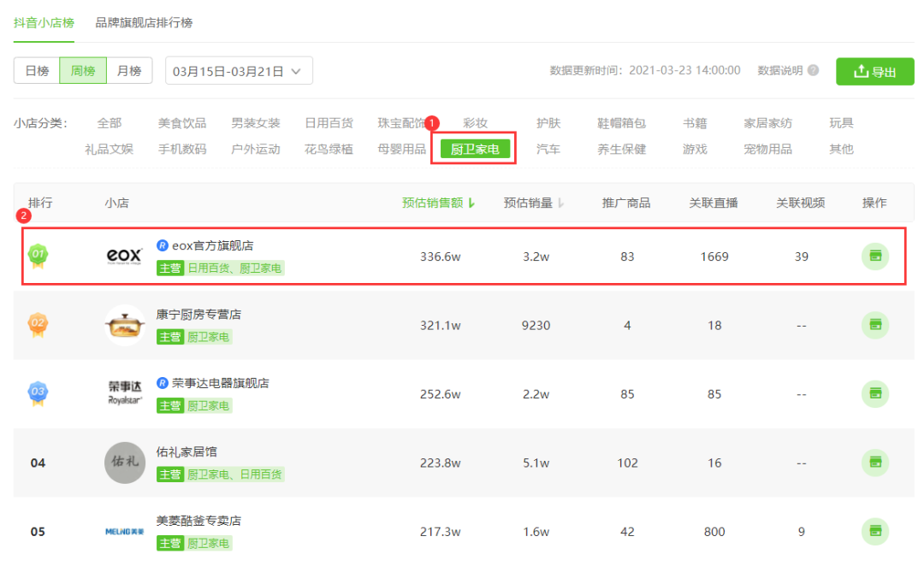
Task: Filter shops by 汽车 category
Action: tap(548, 149)
